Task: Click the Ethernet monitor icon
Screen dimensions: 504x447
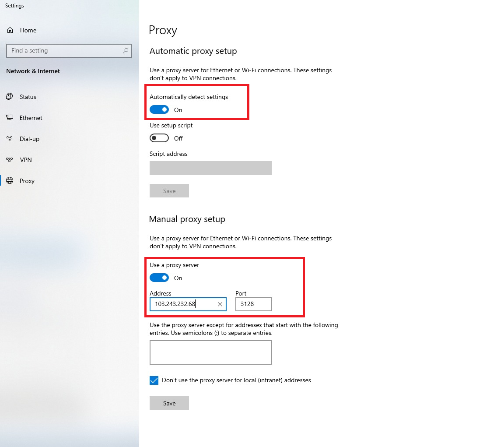Action: tap(10, 118)
